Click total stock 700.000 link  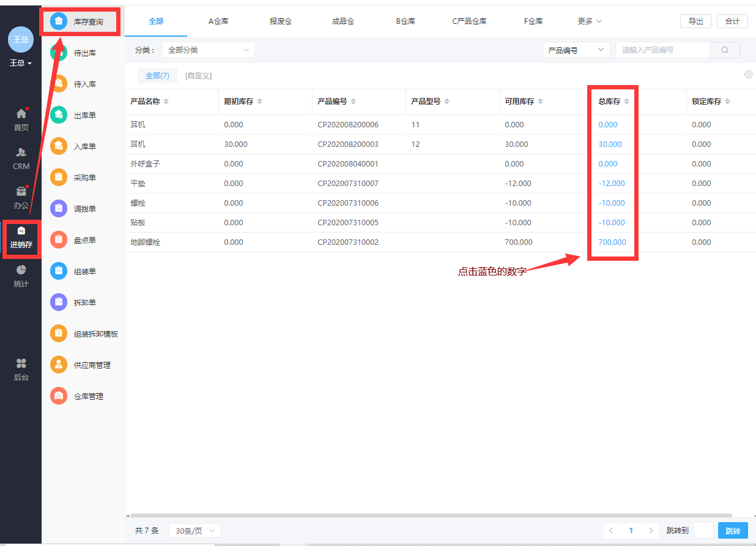pyautogui.click(x=612, y=242)
